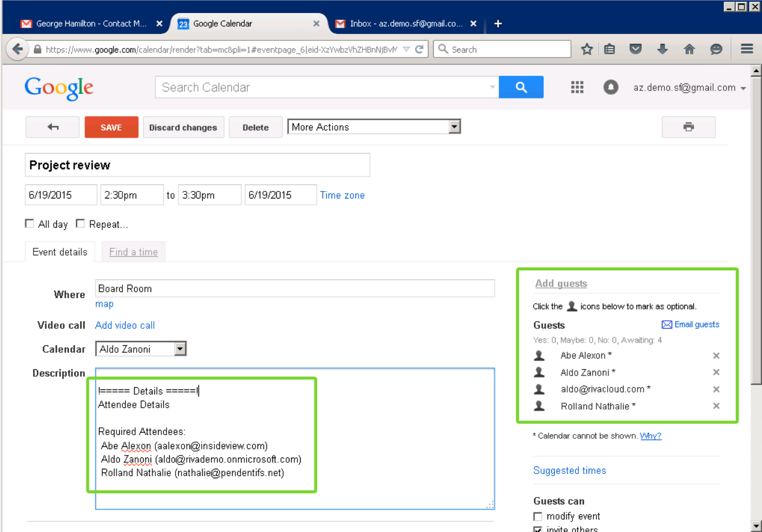Click the 2:30pm start time field
The width and height of the screenshot is (762, 532).
(132, 195)
